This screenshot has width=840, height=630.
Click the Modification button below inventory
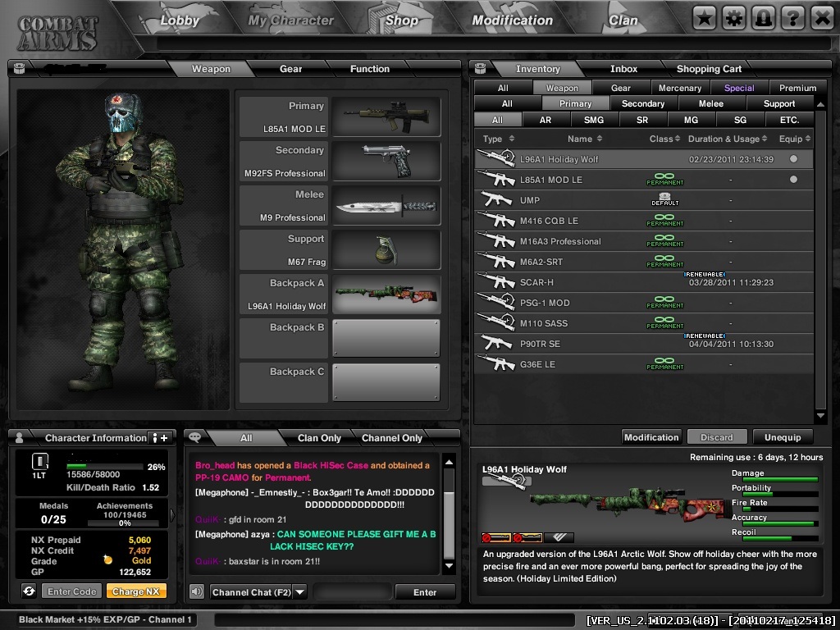point(651,437)
